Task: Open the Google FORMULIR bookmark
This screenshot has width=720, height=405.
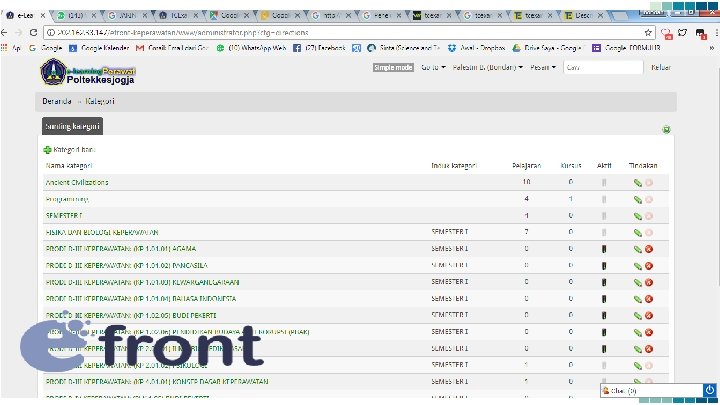Action: pyautogui.click(x=626, y=48)
